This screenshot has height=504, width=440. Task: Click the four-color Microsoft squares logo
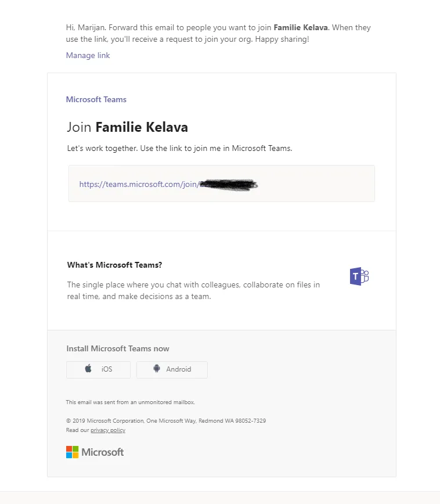(73, 452)
